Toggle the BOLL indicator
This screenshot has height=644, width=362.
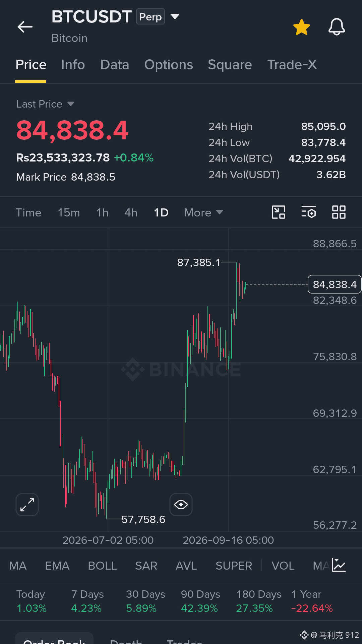click(x=102, y=566)
